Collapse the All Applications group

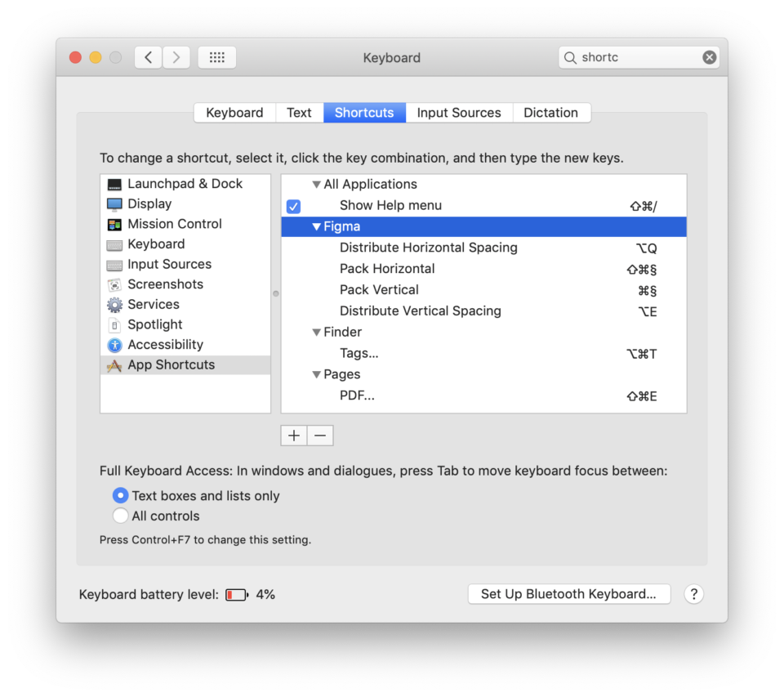pyautogui.click(x=316, y=185)
